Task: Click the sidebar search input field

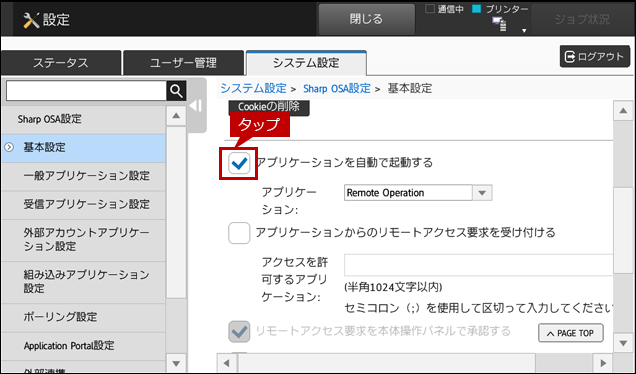Action: click(86, 91)
